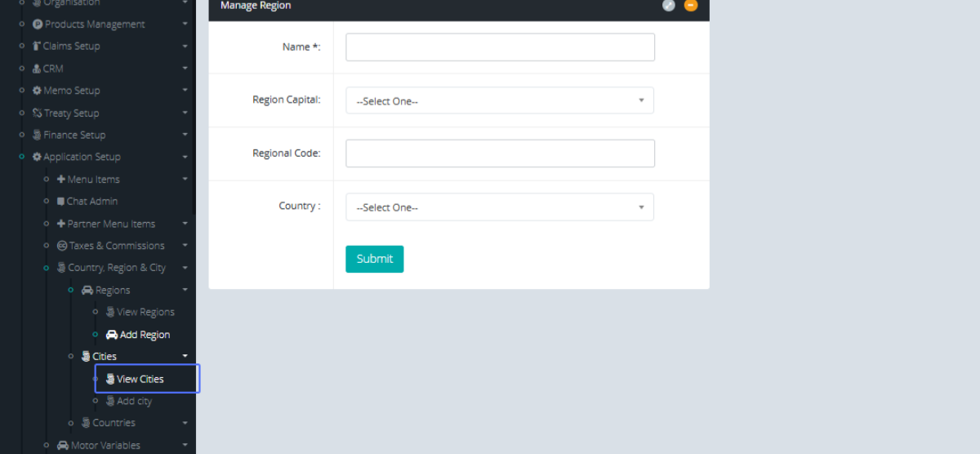Open the Region Capital dropdown
The height and width of the screenshot is (454, 980).
coord(500,100)
